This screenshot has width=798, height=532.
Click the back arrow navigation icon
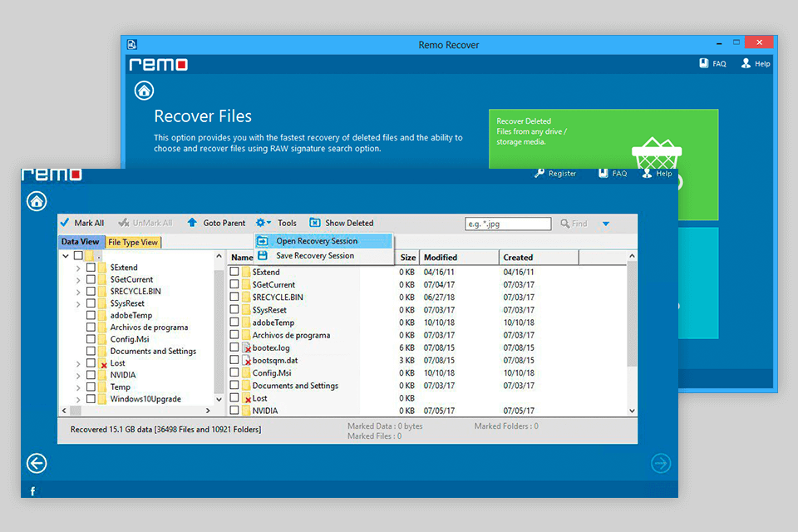pyautogui.click(x=37, y=464)
